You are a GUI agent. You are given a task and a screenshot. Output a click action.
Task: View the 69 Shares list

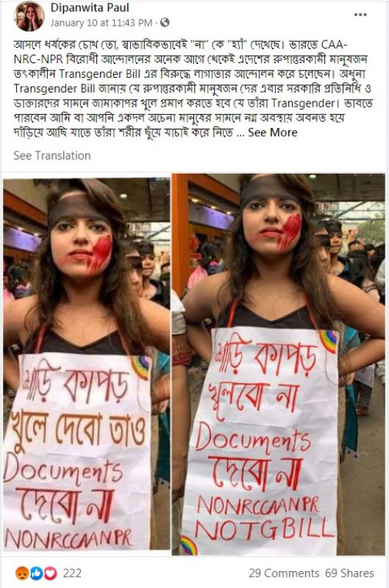point(349,573)
